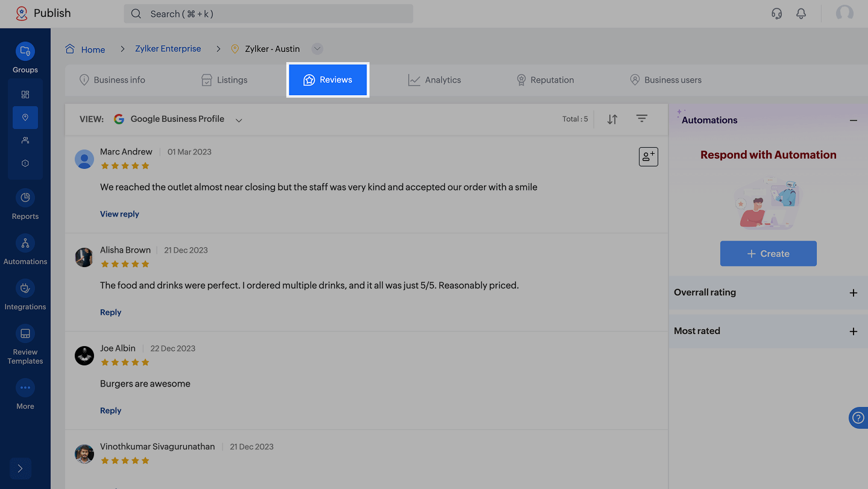868x489 pixels.
Task: Select the Reviews tab
Action: click(328, 80)
